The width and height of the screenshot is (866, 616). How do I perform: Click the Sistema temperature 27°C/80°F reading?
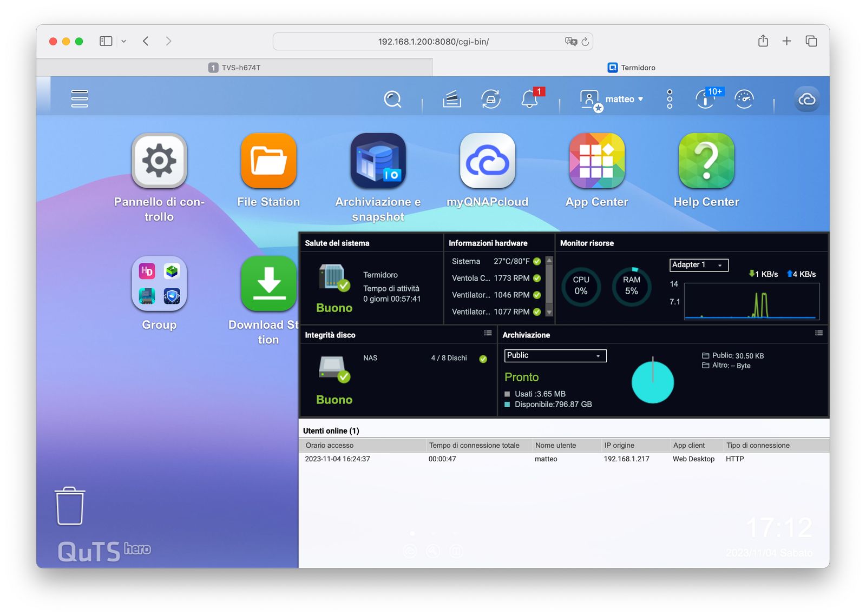pyautogui.click(x=511, y=262)
